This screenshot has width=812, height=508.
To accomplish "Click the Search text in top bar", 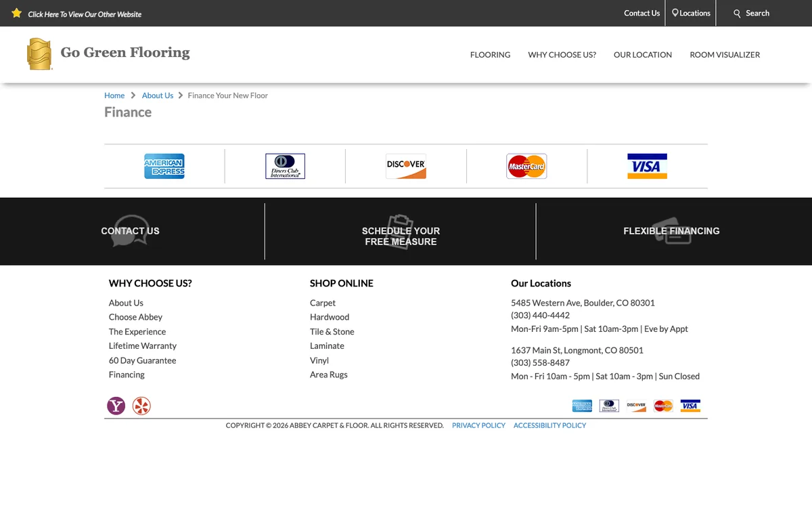I will (757, 13).
